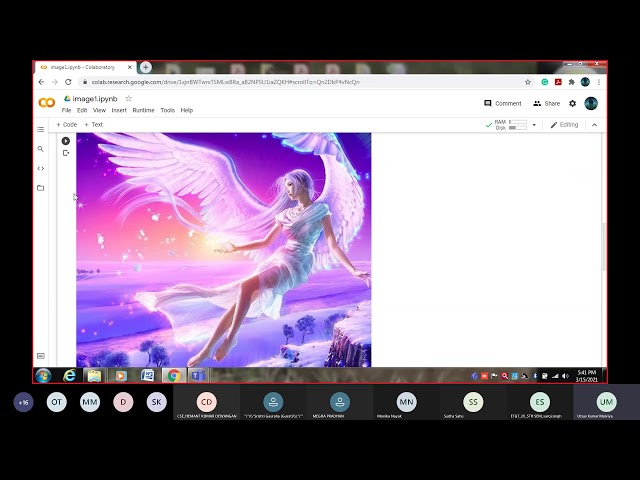Click the Share button

(x=547, y=104)
